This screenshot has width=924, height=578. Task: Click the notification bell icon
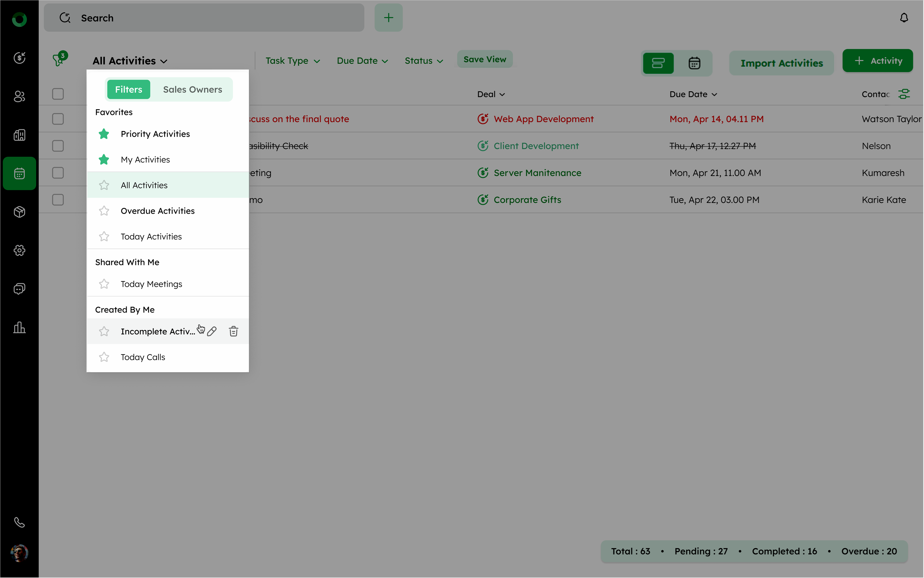point(903,18)
